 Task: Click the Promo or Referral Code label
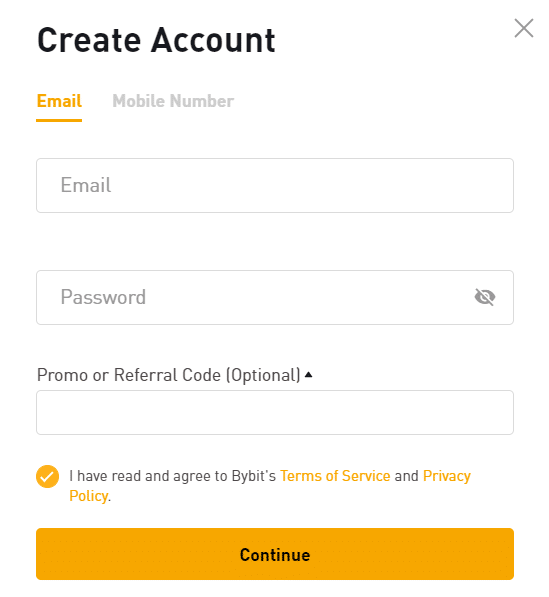tap(169, 375)
